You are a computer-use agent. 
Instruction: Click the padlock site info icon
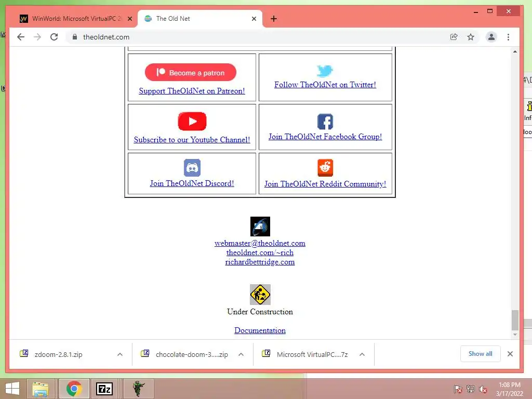click(x=75, y=37)
